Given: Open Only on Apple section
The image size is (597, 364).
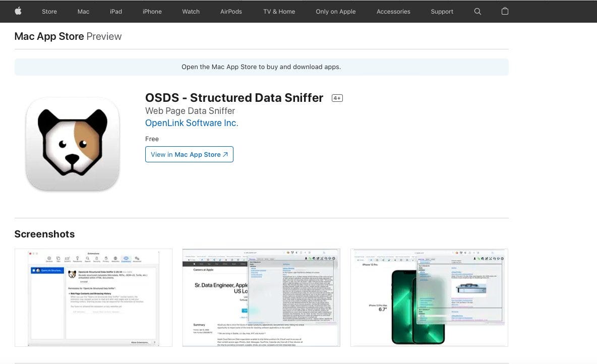Looking at the screenshot, I should pos(335,12).
